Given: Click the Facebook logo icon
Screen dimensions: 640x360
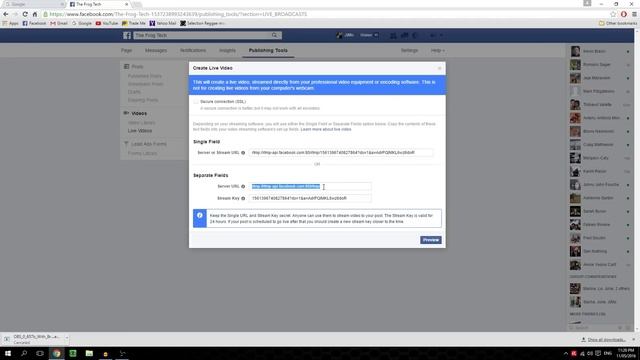Looking at the screenshot, I should [x=127, y=36].
